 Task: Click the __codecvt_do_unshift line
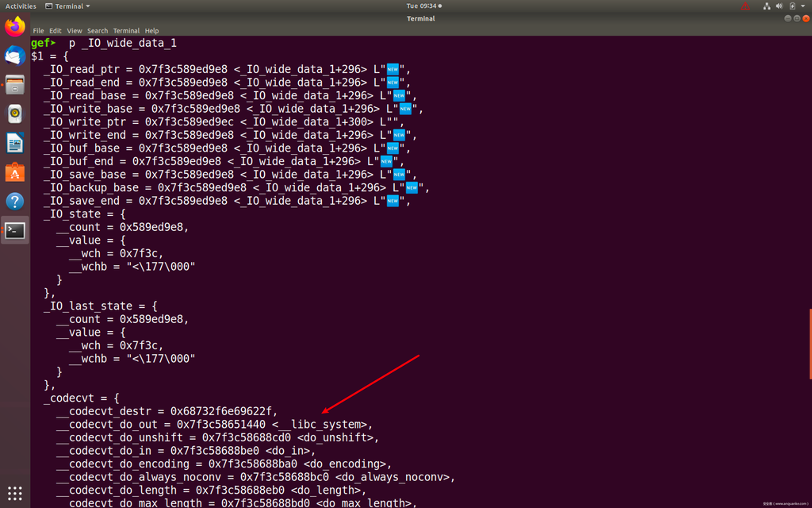click(218, 437)
